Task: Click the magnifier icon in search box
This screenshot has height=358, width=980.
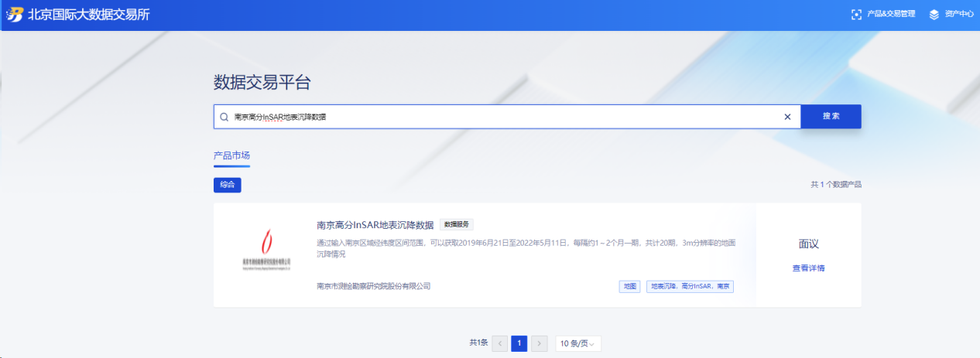Action: pos(224,117)
